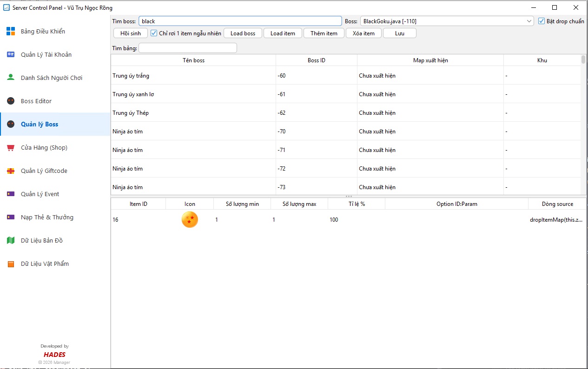Click the Map xuất hiện column header
This screenshot has width=588, height=369.
[x=430, y=60]
